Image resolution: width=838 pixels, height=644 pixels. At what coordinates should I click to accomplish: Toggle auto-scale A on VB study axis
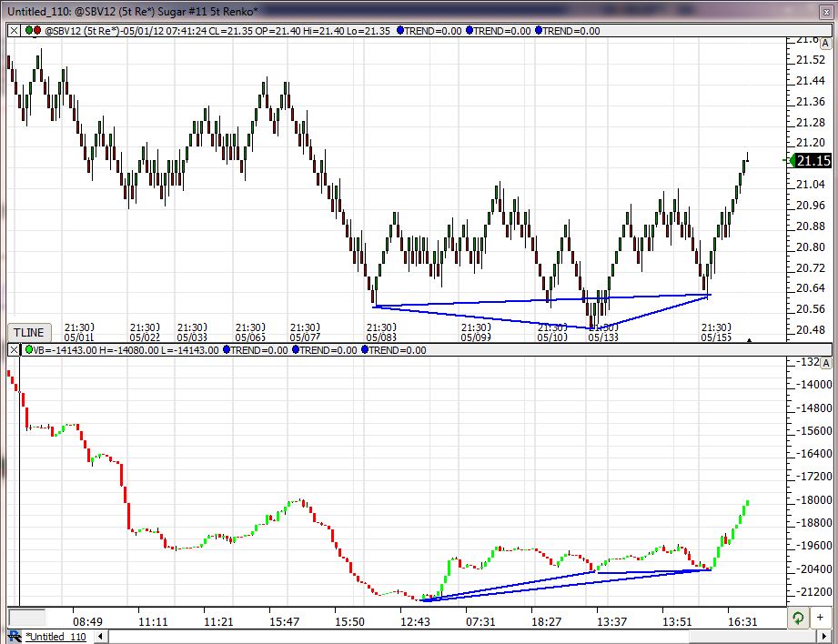tap(825, 364)
